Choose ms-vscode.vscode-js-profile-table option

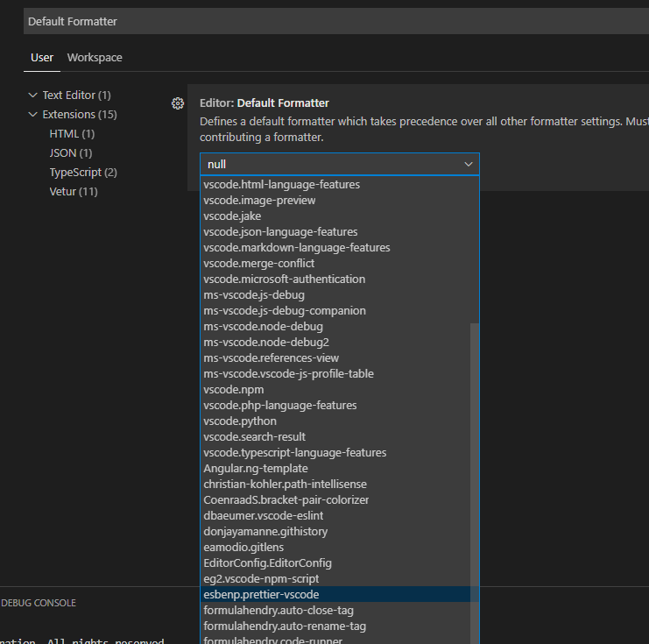[335, 373]
